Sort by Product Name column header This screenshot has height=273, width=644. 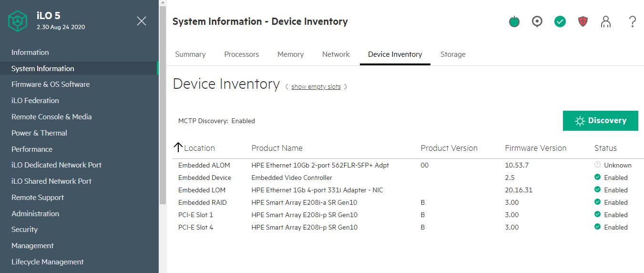(x=277, y=148)
